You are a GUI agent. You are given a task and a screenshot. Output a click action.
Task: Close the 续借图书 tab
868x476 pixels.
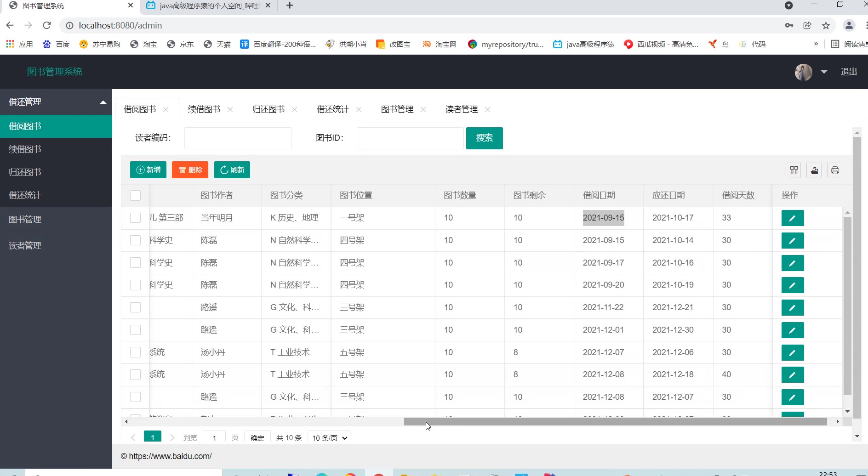(x=230, y=109)
